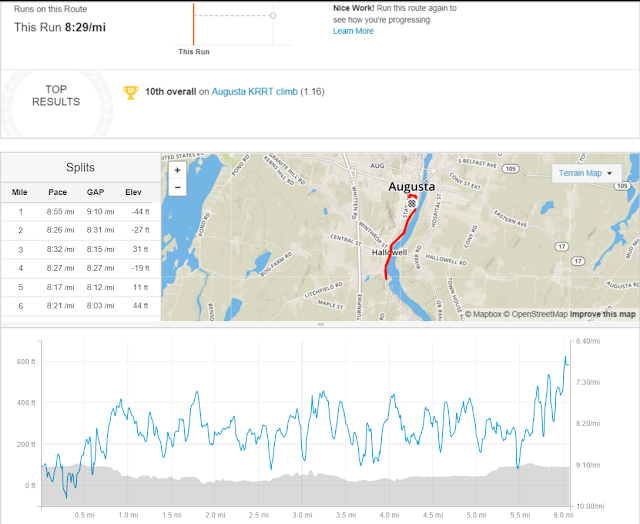The image size is (640, 524).
Task: Click the GAP column header in Splits
Action: click(x=96, y=192)
